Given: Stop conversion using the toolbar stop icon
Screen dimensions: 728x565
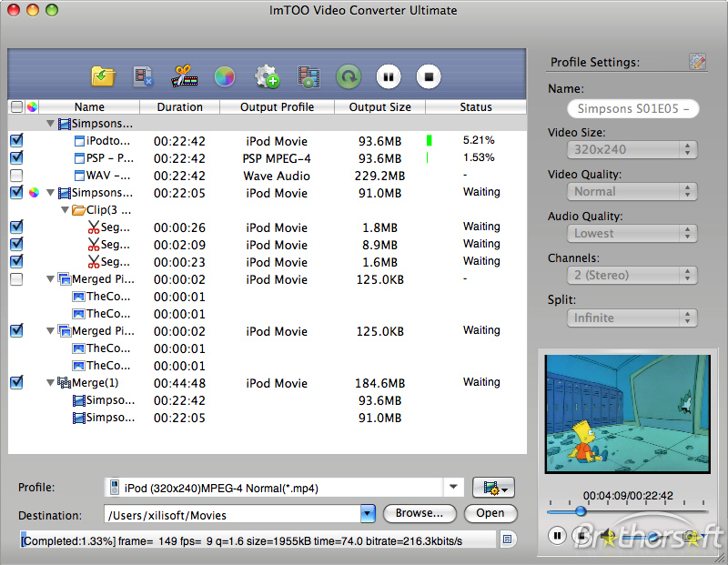Looking at the screenshot, I should [x=429, y=76].
